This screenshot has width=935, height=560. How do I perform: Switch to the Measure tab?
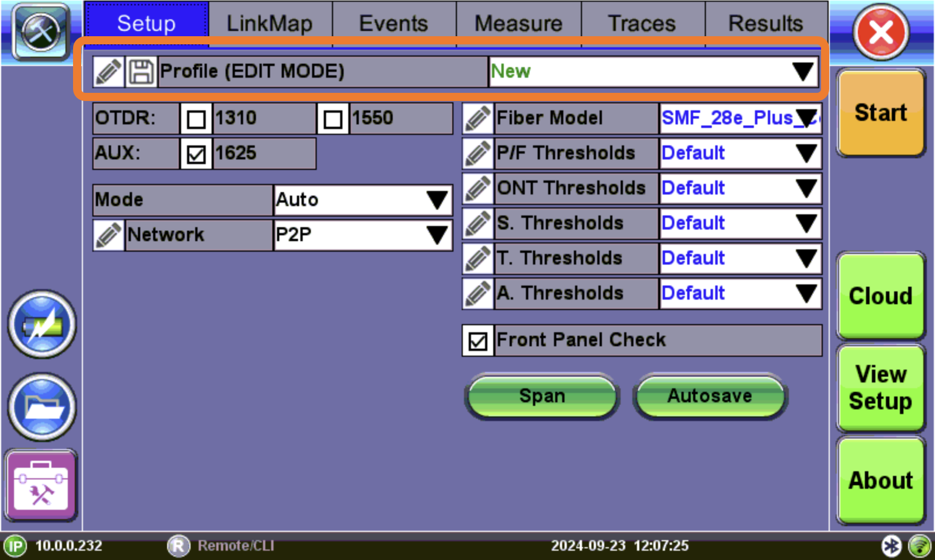[x=518, y=24]
